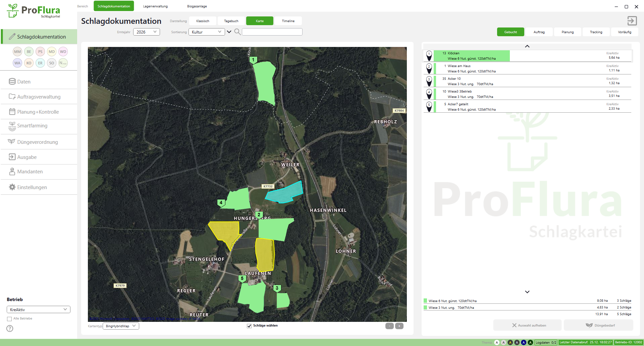Open the Kartentyp BingHybridMap dropdown
The width and height of the screenshot is (644, 346).
pos(121,326)
